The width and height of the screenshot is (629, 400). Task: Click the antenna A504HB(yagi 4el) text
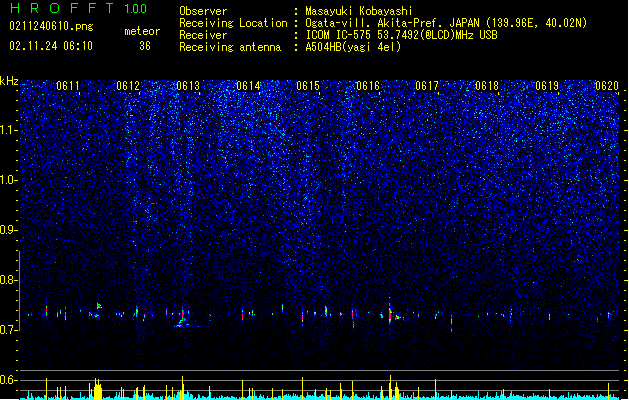(x=353, y=47)
